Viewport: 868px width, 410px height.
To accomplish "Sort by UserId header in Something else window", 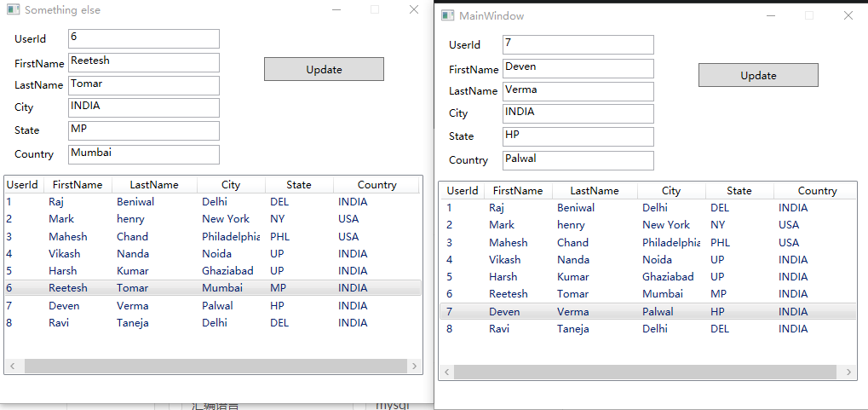I will (22, 185).
